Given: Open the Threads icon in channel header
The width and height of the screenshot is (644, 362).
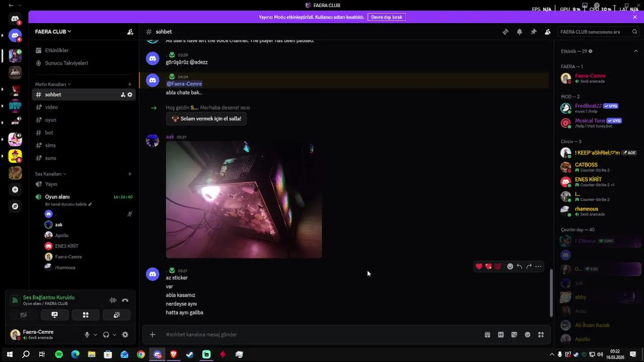Looking at the screenshot, I should (505, 32).
